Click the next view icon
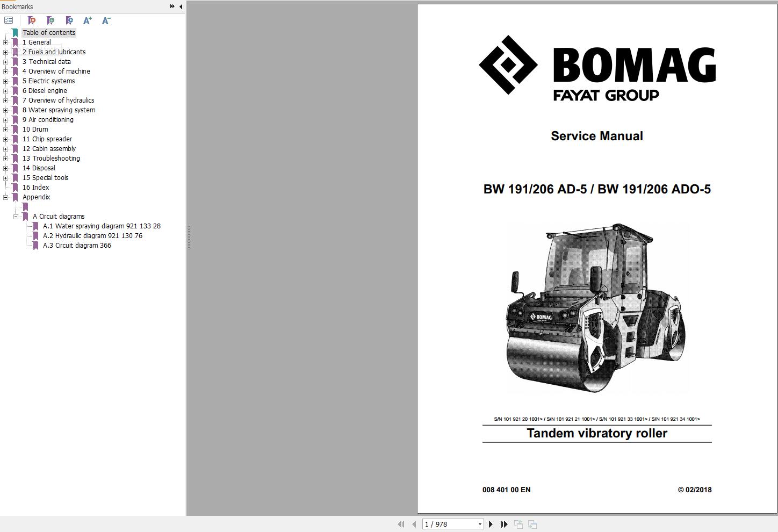Image resolution: width=778 pixels, height=532 pixels. click(532, 524)
